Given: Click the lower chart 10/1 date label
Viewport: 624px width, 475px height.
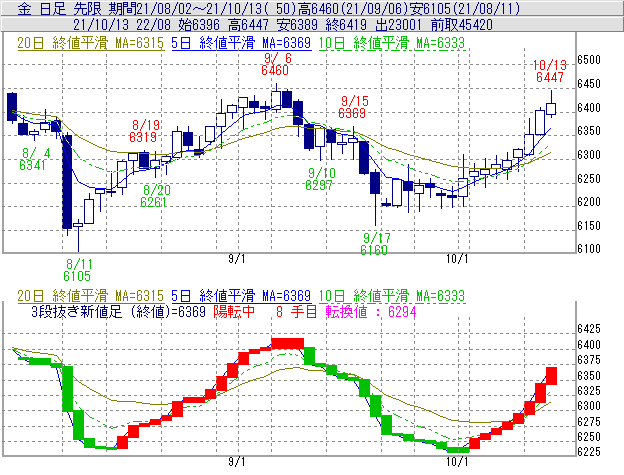Looking at the screenshot, I should [457, 462].
